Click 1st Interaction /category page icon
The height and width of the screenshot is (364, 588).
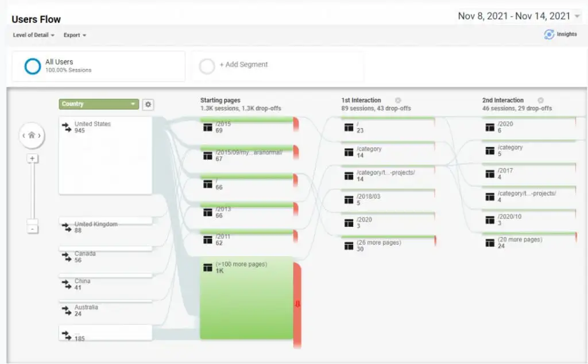pos(349,152)
